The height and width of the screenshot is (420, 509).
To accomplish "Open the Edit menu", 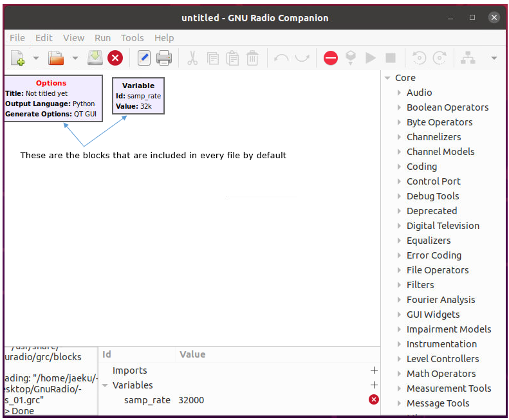I will click(x=44, y=38).
